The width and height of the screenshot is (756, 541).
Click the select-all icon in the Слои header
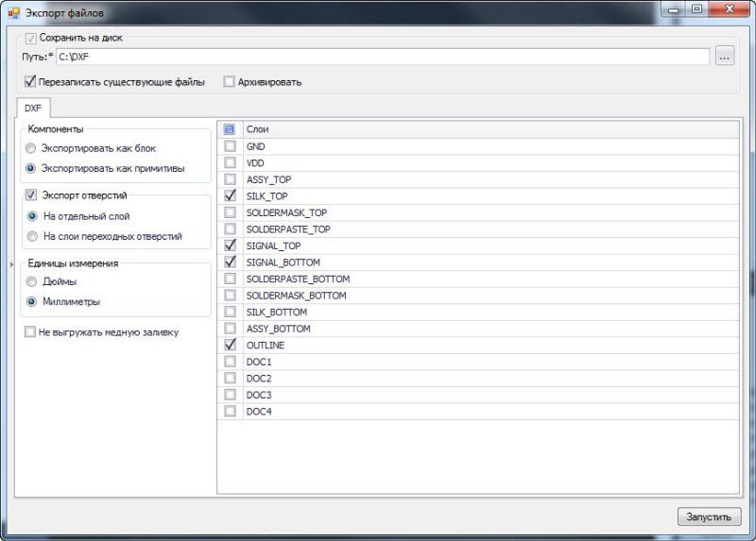tap(230, 128)
